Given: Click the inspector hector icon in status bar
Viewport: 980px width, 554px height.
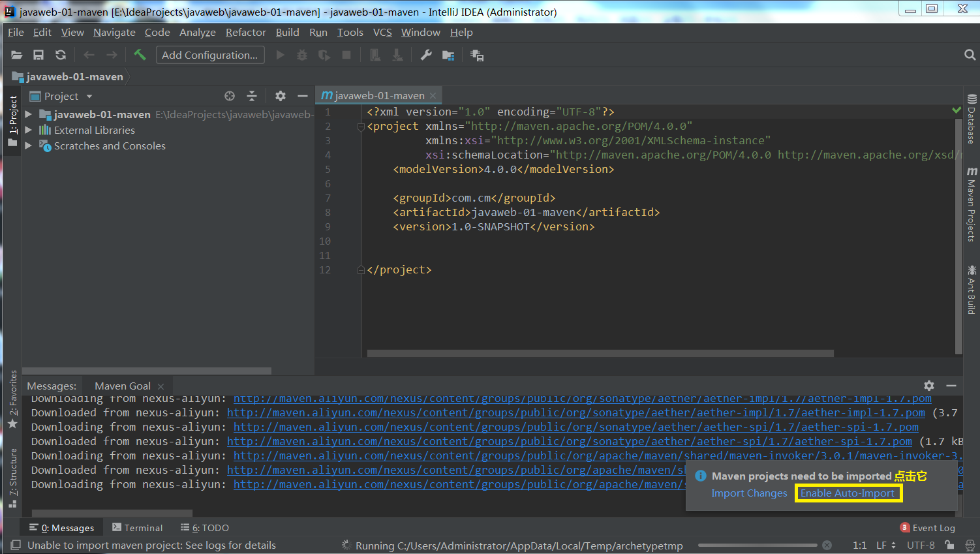Looking at the screenshot, I should pyautogui.click(x=970, y=545).
